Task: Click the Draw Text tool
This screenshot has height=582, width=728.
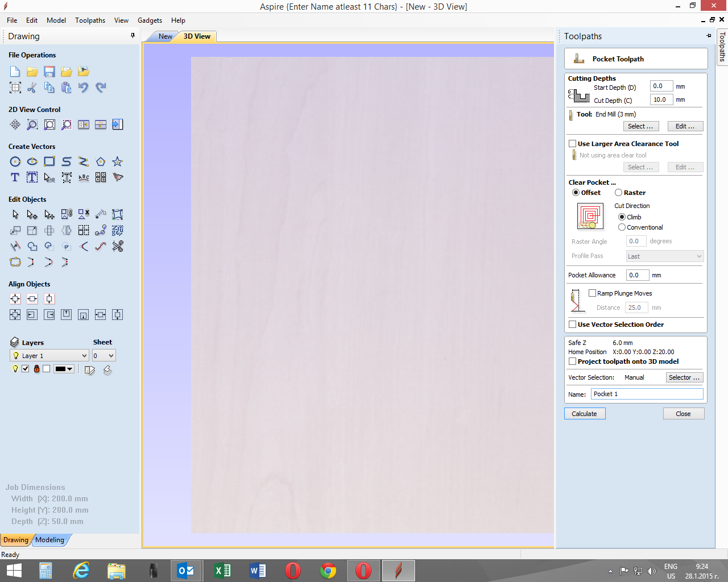Action: pyautogui.click(x=15, y=177)
